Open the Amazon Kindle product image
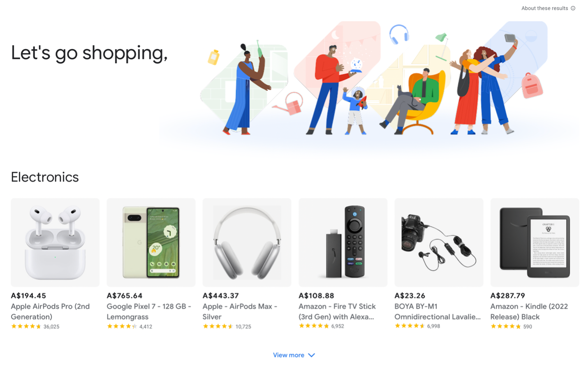The image size is (588, 374). click(x=535, y=242)
